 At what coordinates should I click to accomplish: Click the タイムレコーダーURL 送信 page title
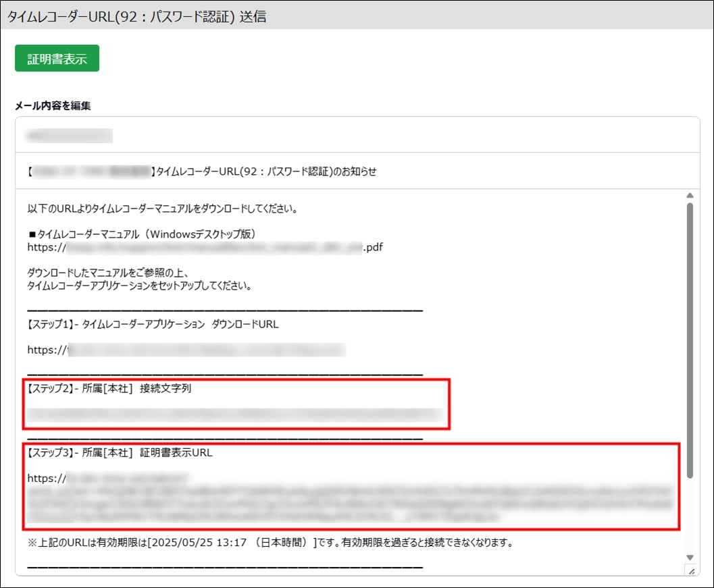[136, 16]
